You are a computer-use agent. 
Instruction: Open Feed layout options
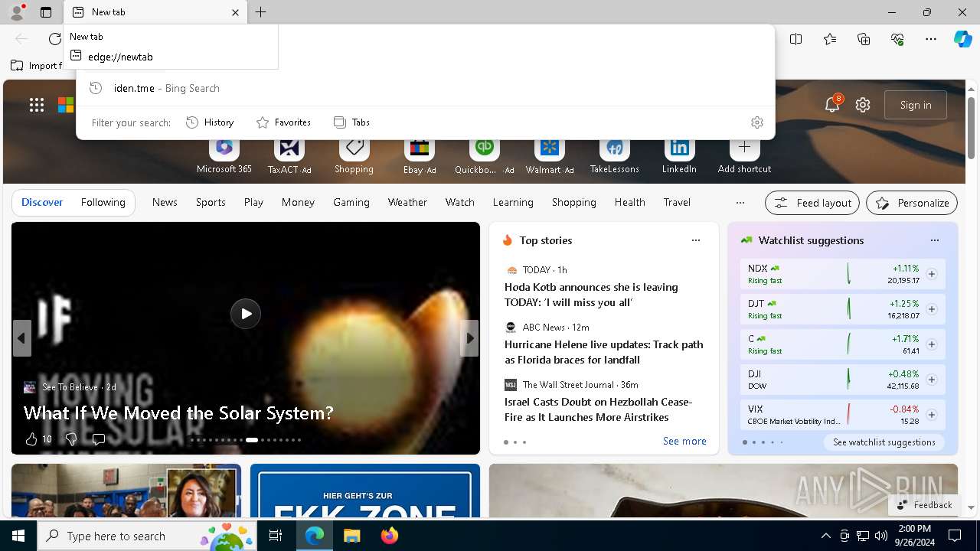click(812, 203)
